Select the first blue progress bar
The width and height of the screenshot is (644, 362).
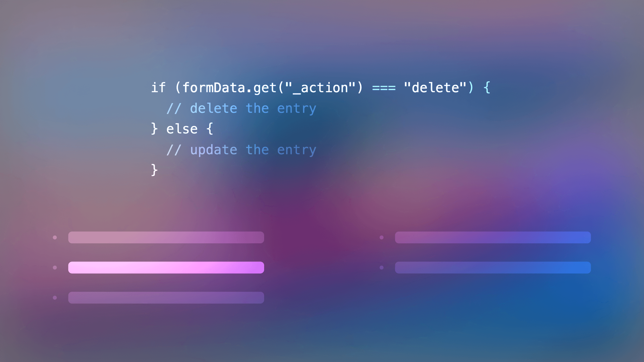point(492,237)
